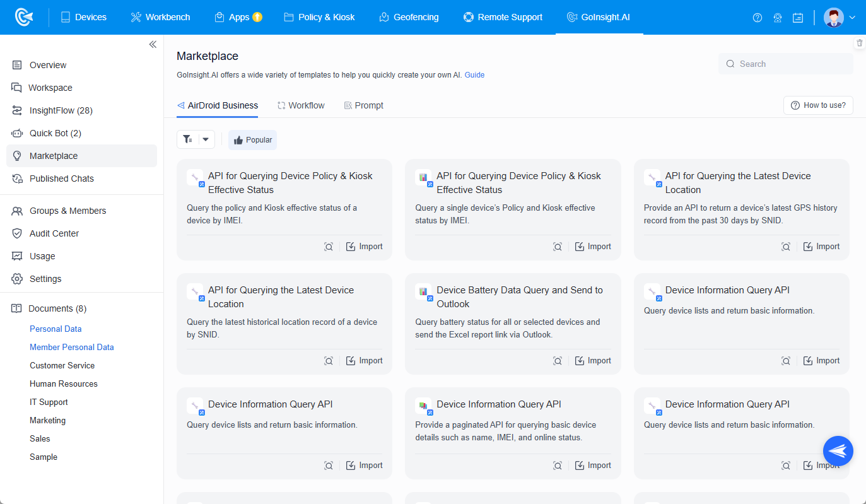This screenshot has width=866, height=504.
Task: Click thumbnail of 'latest GPS history record' card
Action: [x=652, y=178]
